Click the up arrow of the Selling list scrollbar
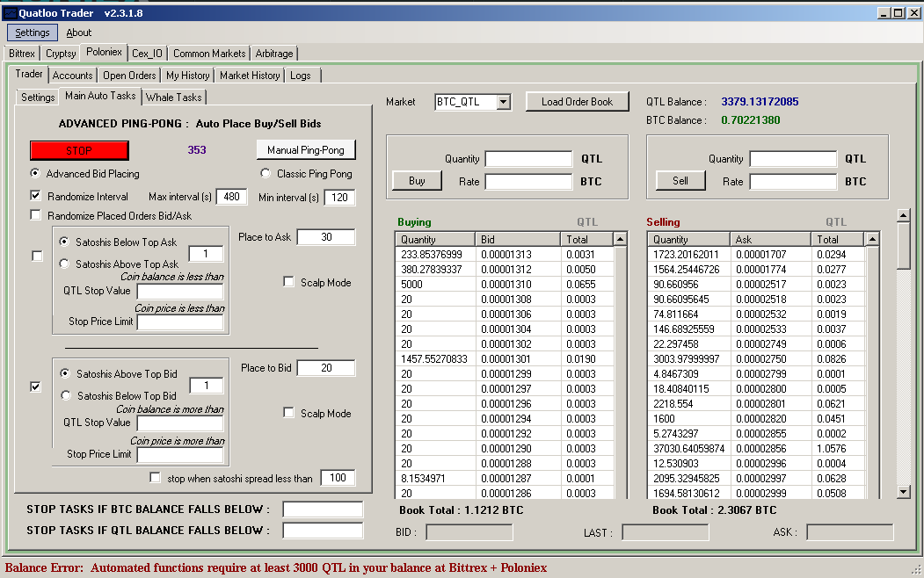Viewport: 924px width, 578px height. pos(873,239)
